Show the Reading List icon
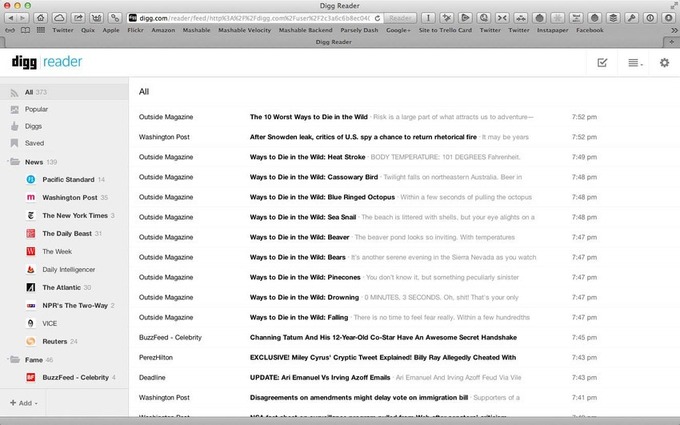 point(10,30)
